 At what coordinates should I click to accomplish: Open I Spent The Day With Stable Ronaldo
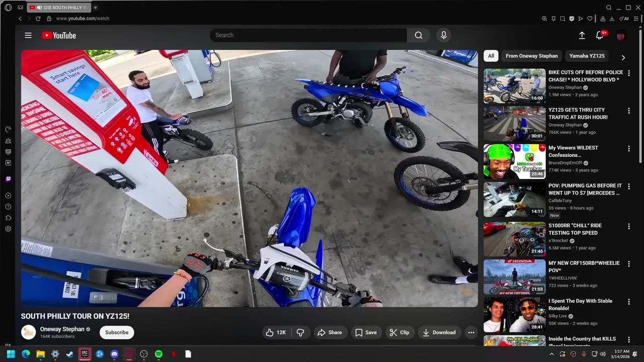tap(580, 305)
